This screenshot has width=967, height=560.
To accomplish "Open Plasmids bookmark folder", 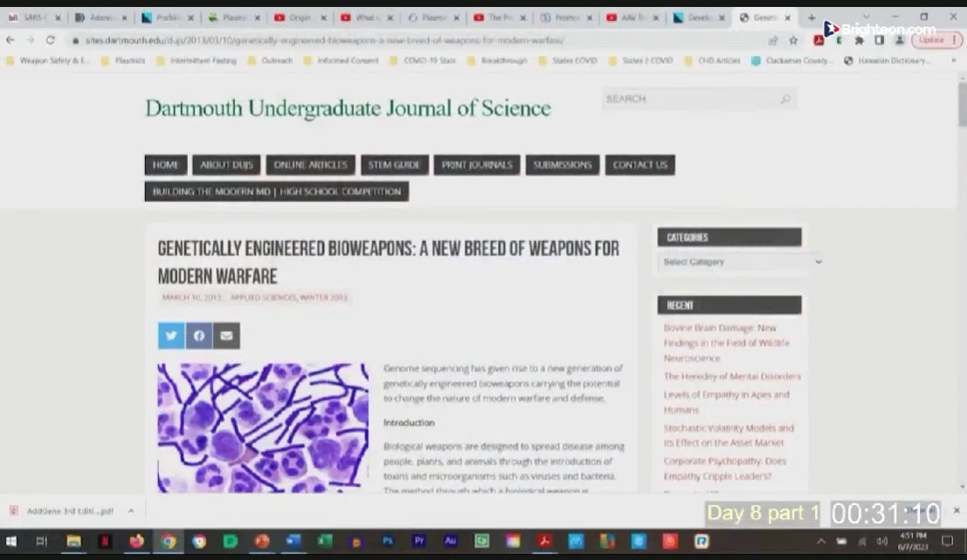I will coord(123,60).
